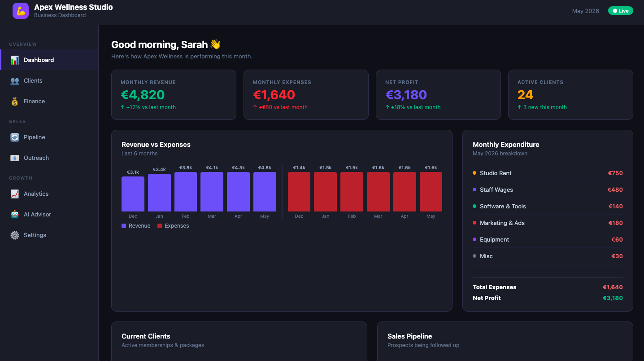Viewport: 644px width, 361px height.
Task: Select the Net Profit €3,180 card
Action: coord(438,95)
